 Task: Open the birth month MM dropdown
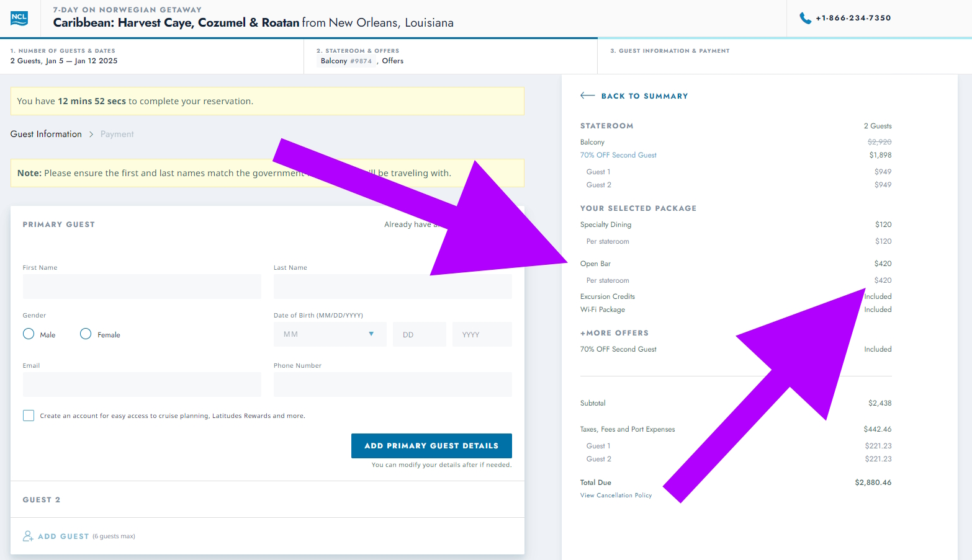point(330,334)
